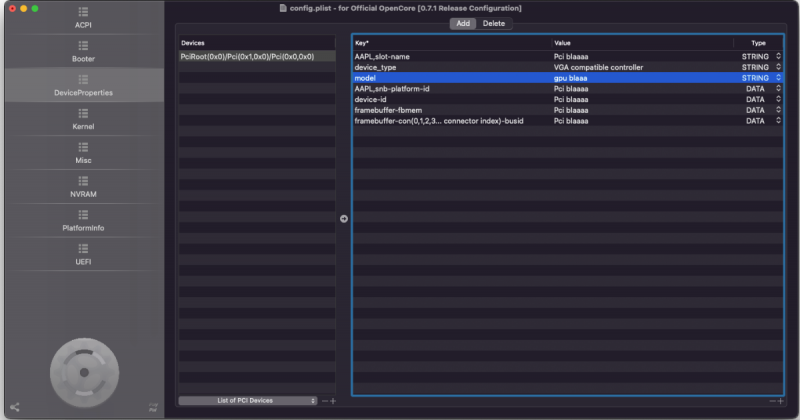
Task: Select the device-id key cell
Action: (x=370, y=100)
